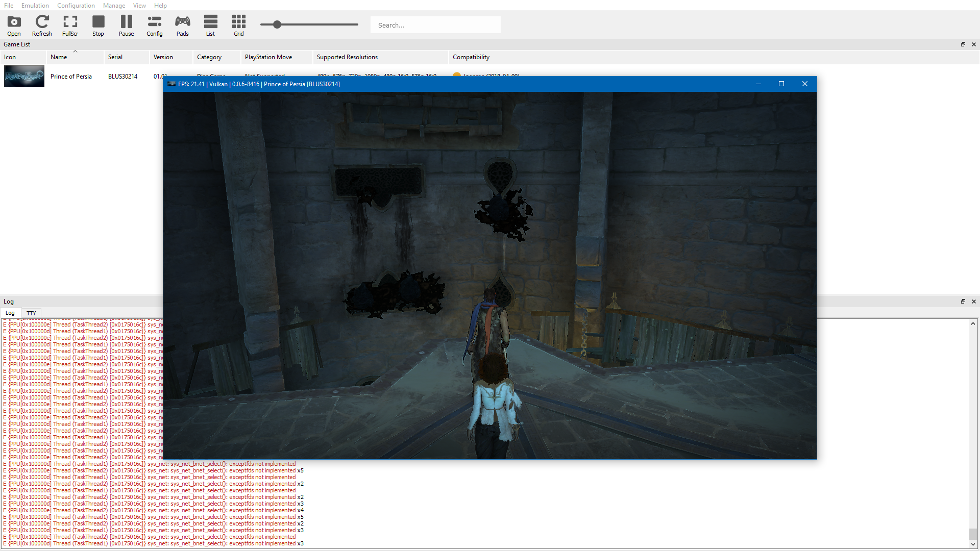
Task: Stop the running emulation
Action: (x=98, y=26)
